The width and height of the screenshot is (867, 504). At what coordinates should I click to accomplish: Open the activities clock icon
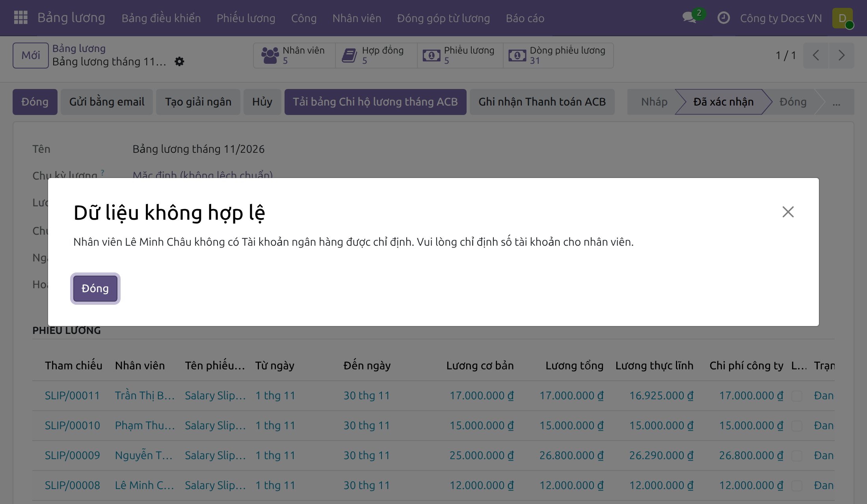724,18
